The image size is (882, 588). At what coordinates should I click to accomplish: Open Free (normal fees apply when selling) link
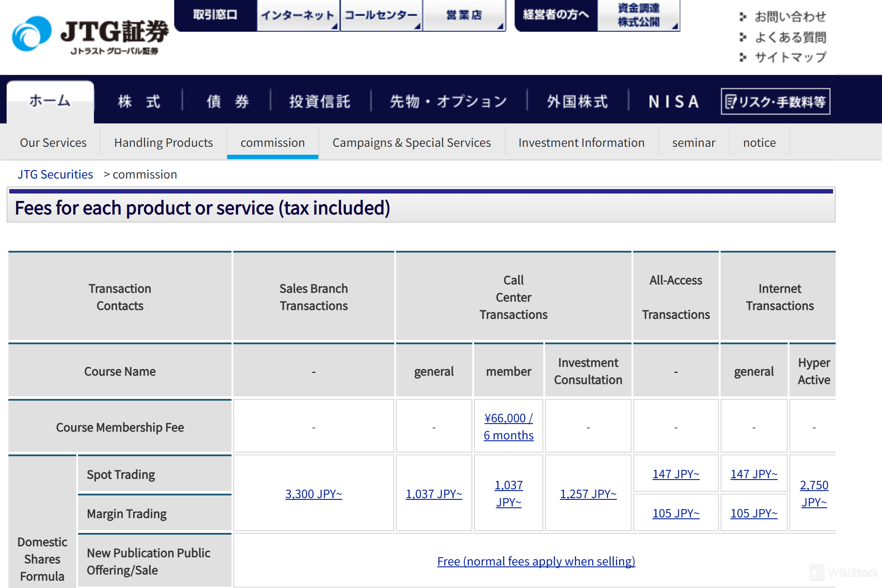coord(536,561)
